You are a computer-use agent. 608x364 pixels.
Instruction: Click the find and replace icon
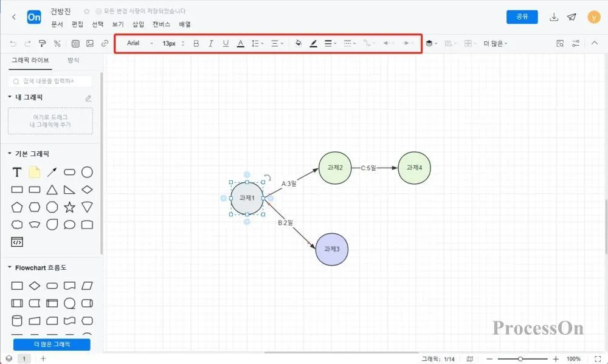point(560,43)
